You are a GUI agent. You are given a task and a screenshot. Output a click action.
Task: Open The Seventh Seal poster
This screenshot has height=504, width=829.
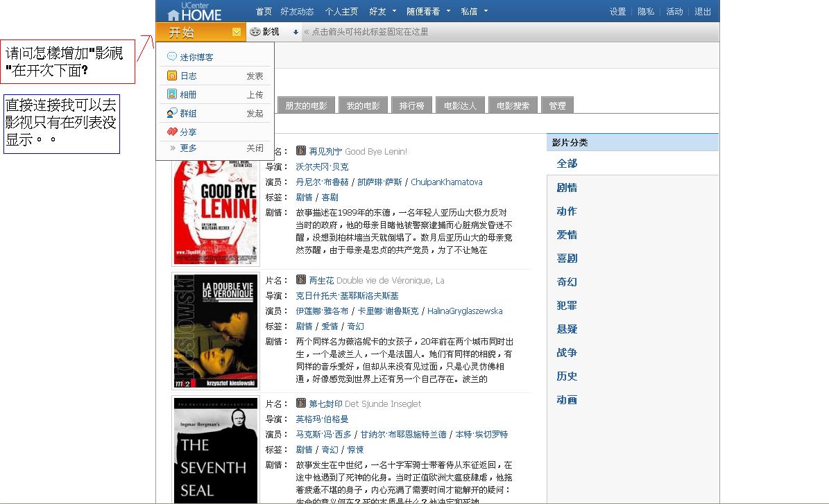(216, 450)
